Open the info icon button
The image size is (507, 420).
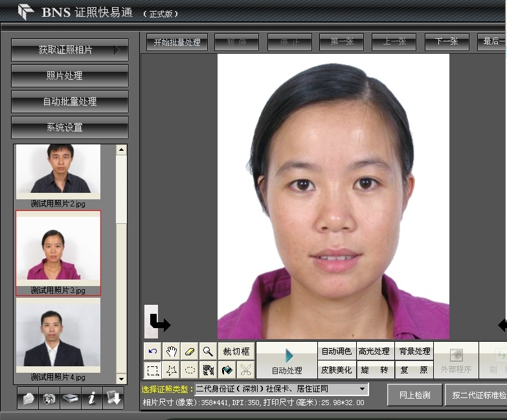[x=91, y=399]
